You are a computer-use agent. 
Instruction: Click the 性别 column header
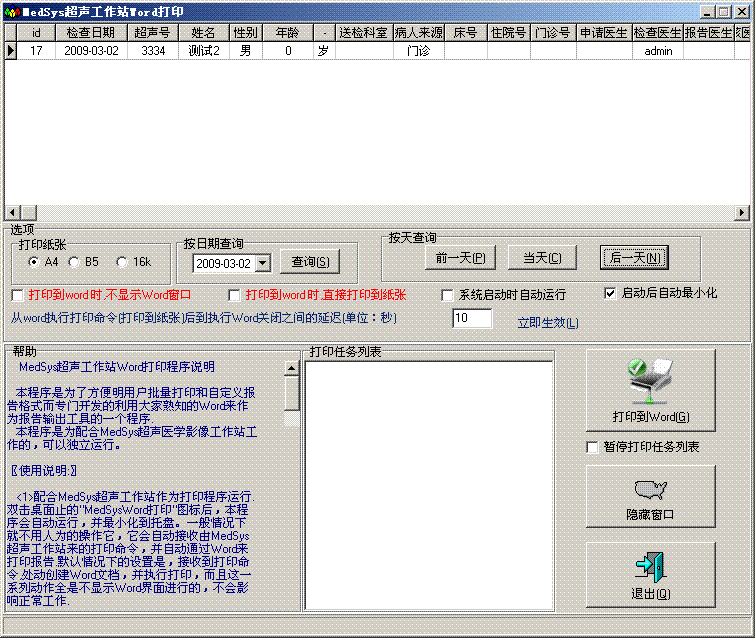coord(246,33)
